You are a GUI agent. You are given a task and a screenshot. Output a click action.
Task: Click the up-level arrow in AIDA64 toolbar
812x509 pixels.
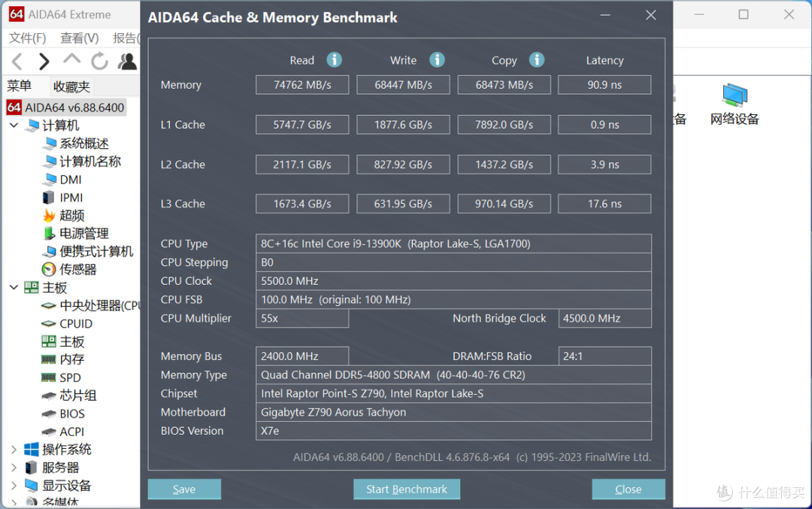tap(71, 59)
